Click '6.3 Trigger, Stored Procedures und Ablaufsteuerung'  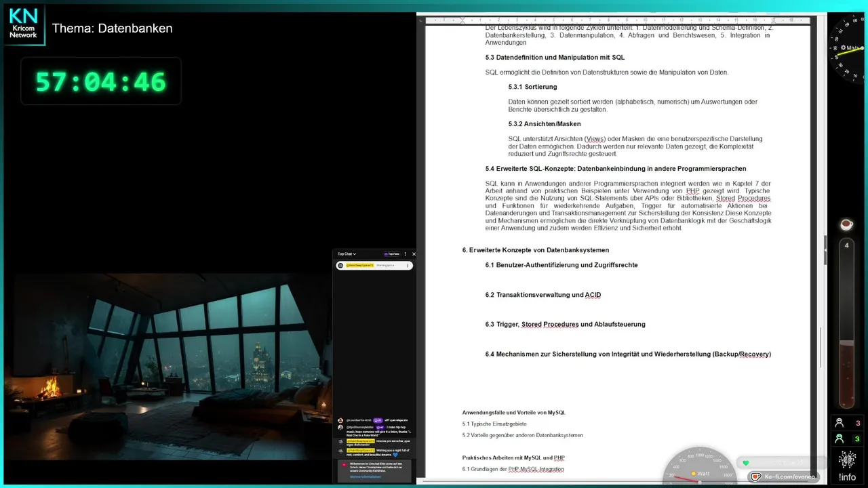566,324
